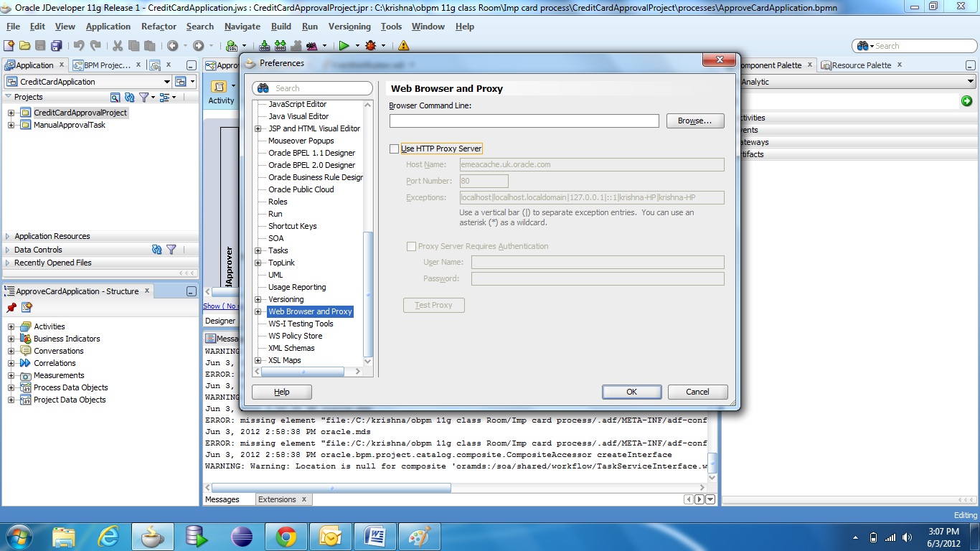Click the message log horizontal scrollbar
980x551 pixels.
pyautogui.click(x=331, y=487)
